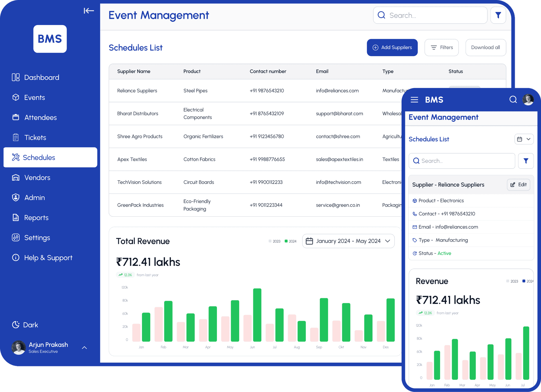Open the January 2024 - May 2024 date dropdown
The height and width of the screenshot is (392, 541).
[348, 241]
